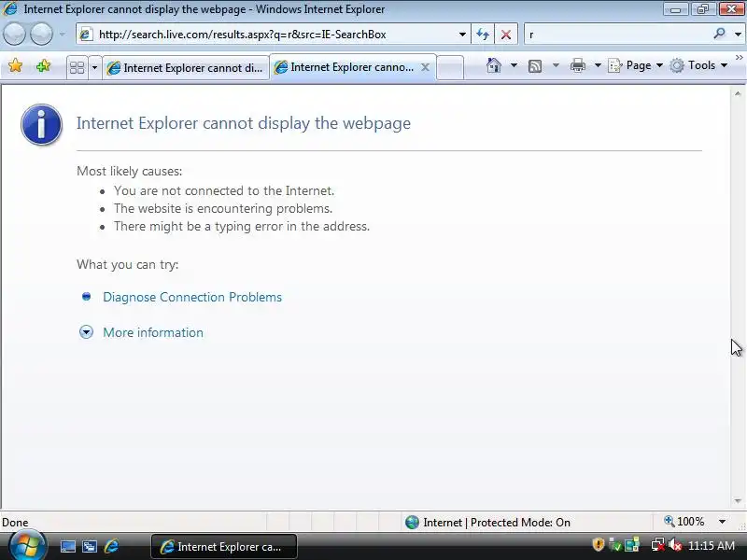Viewport: 747px width, 560px height.
Task: Click the 'Done' status bar text
Action: pos(15,523)
